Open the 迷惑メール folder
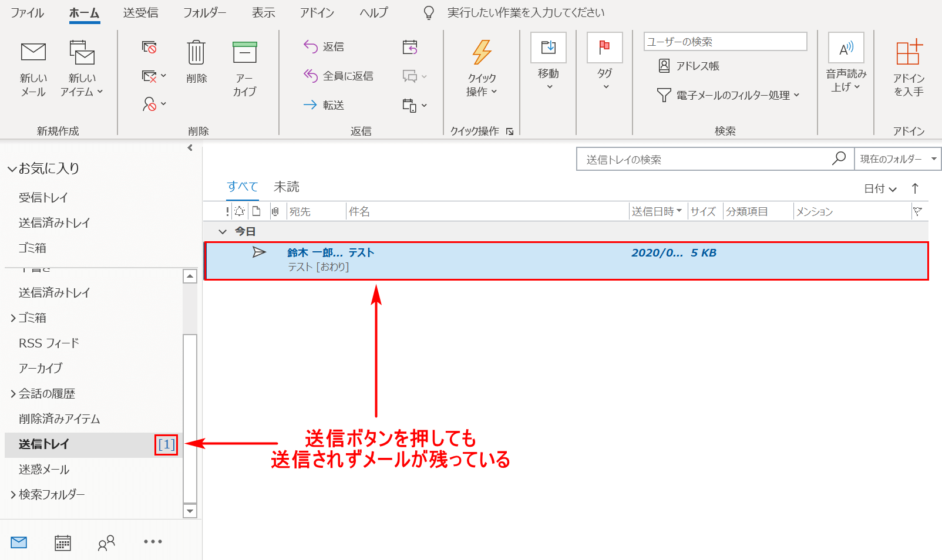The height and width of the screenshot is (560, 942). (44, 469)
